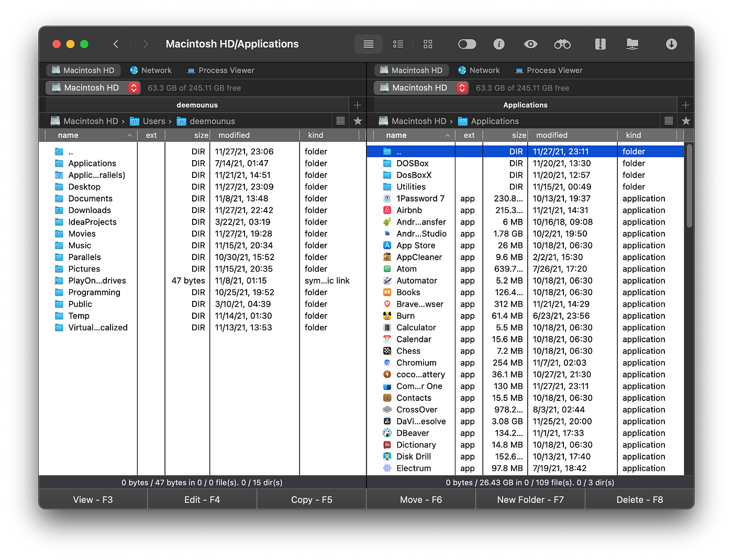Viewport: 733px width, 560px height.
Task: Switch to icon grid view
Action: coord(428,44)
